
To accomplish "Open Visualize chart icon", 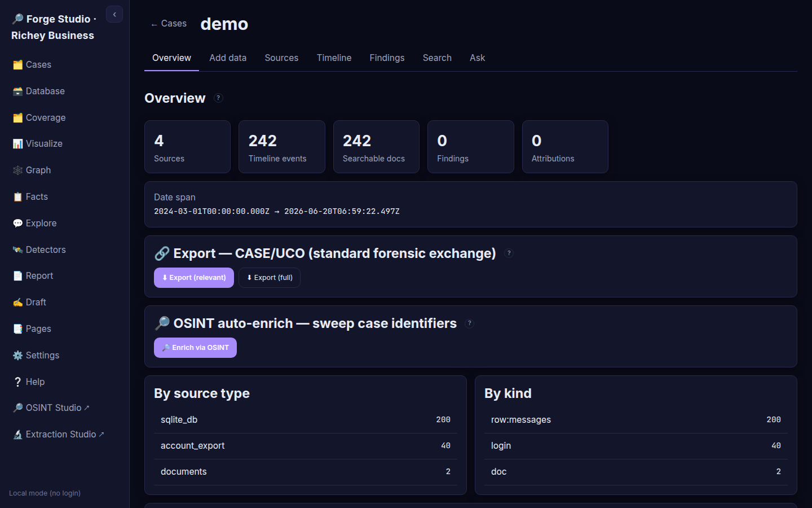I will [x=17, y=144].
